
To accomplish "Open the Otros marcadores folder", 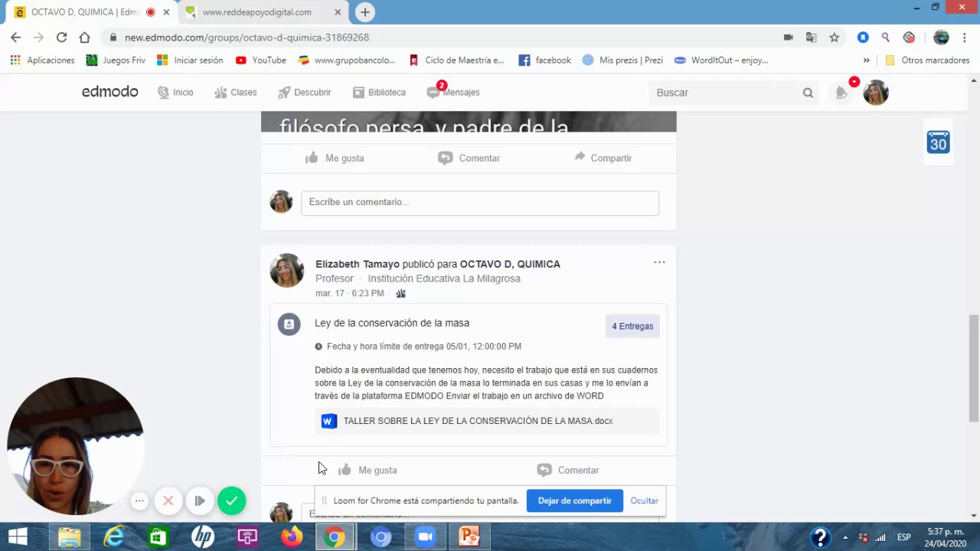I will tap(927, 60).
